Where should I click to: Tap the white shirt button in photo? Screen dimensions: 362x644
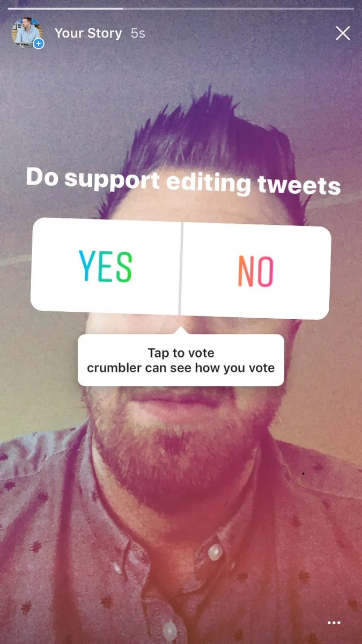pyautogui.click(x=216, y=551)
